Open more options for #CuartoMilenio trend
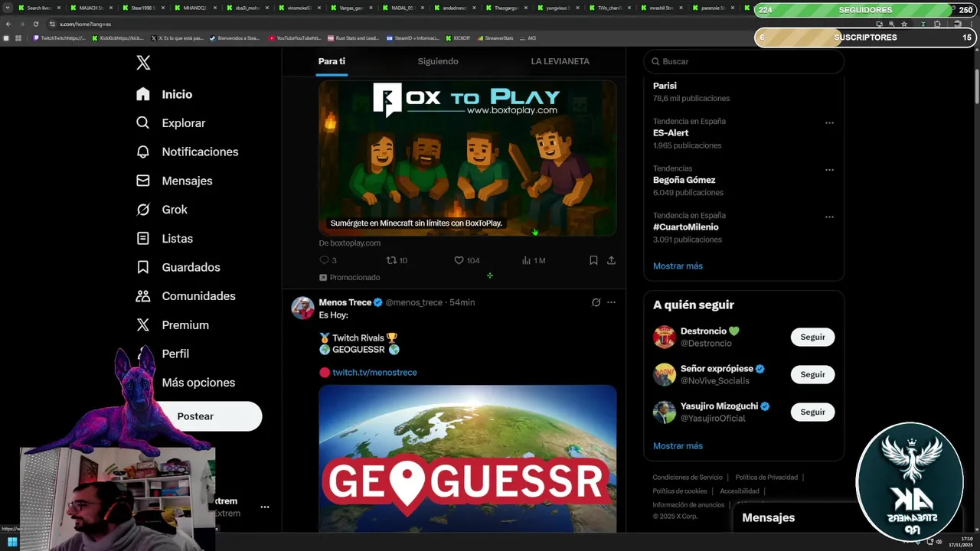980x551 pixels. coord(829,217)
